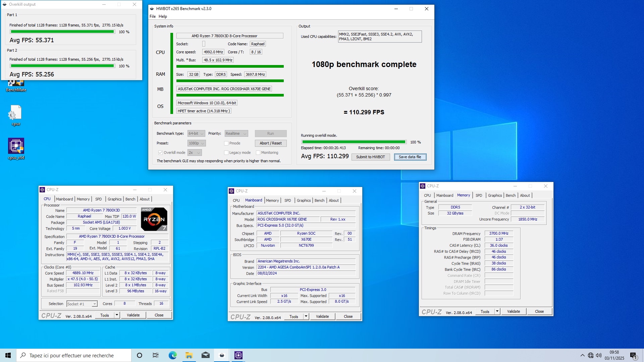
Task: Open the Help menu in HWBOT x265
Action: 163,16
